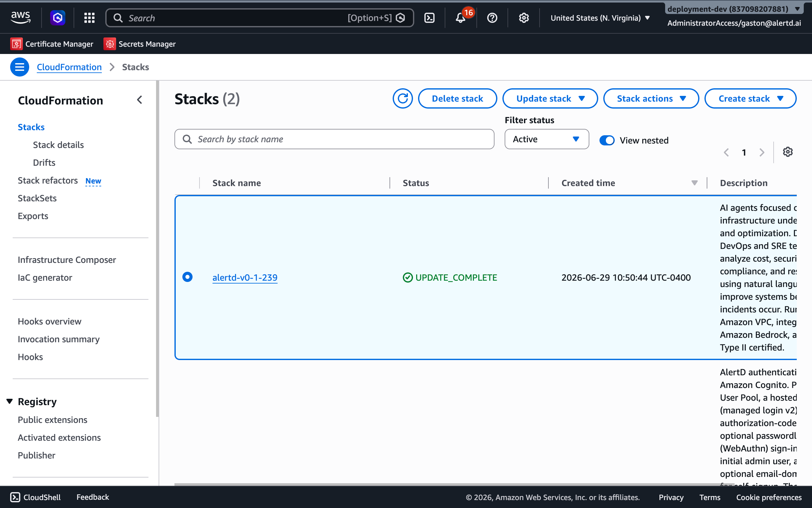The height and width of the screenshot is (508, 812).
Task: Open Publisher in Registry
Action: click(36, 455)
